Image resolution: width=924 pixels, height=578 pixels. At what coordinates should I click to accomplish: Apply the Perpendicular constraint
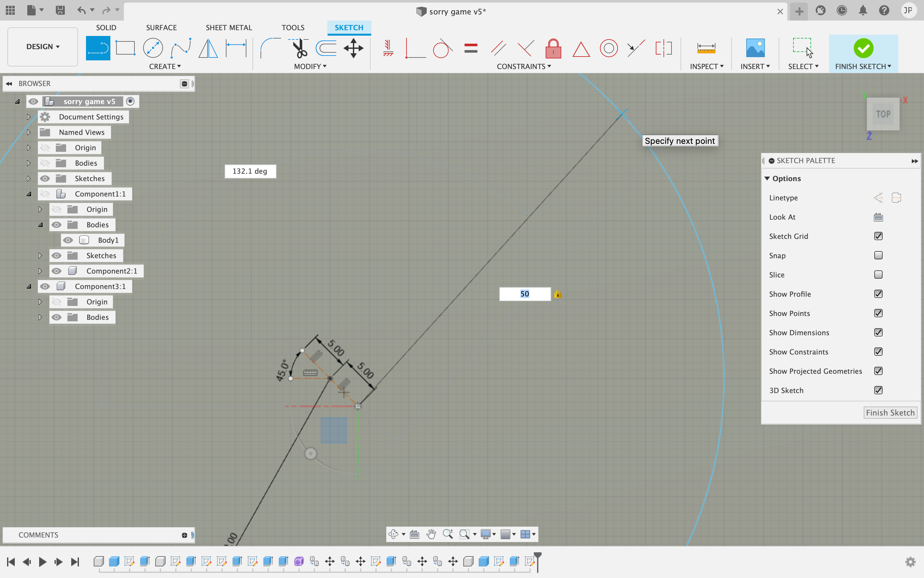click(x=526, y=48)
